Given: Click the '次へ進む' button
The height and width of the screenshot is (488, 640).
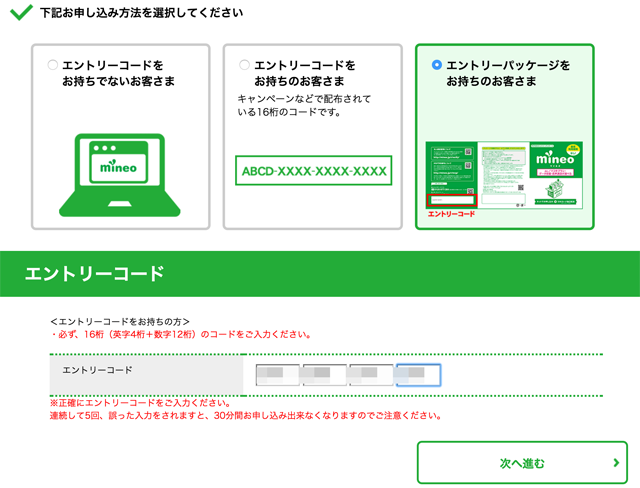Looking at the screenshot, I should [522, 463].
